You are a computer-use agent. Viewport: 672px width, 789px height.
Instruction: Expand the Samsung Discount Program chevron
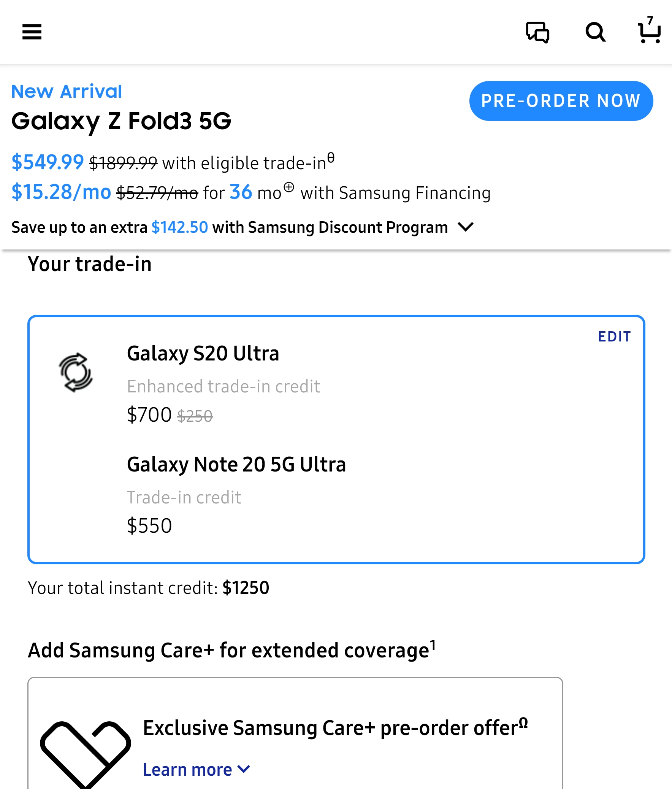(465, 227)
